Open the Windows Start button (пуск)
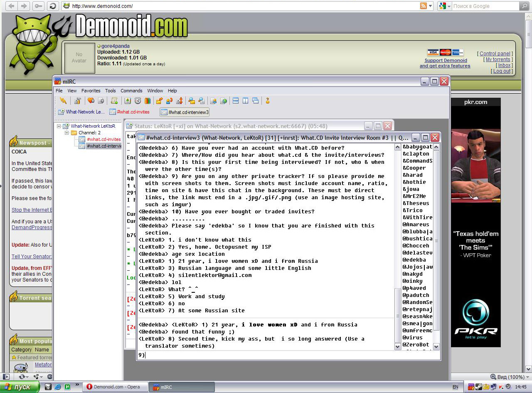 point(20,387)
